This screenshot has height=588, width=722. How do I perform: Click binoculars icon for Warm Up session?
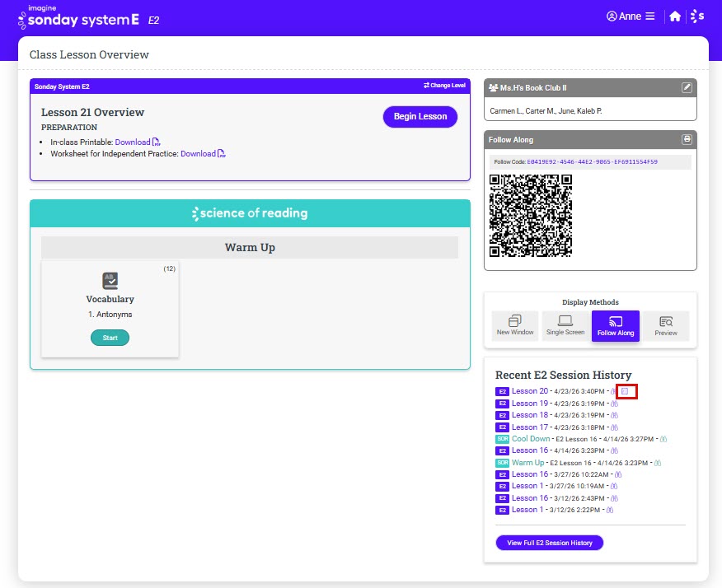point(658,464)
